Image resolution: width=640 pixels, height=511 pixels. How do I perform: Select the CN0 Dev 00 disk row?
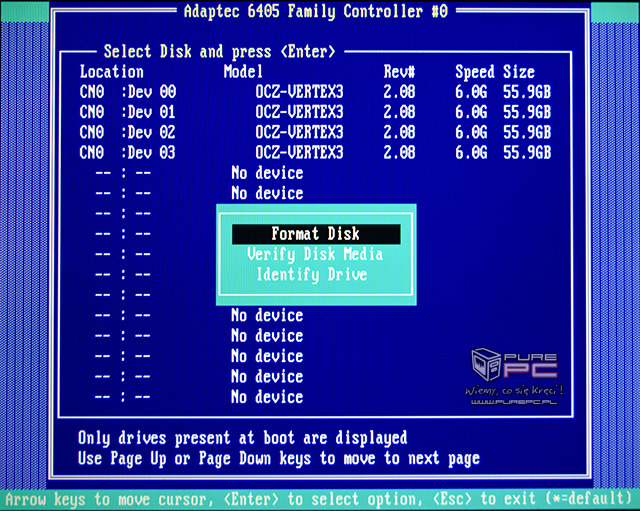[315, 92]
